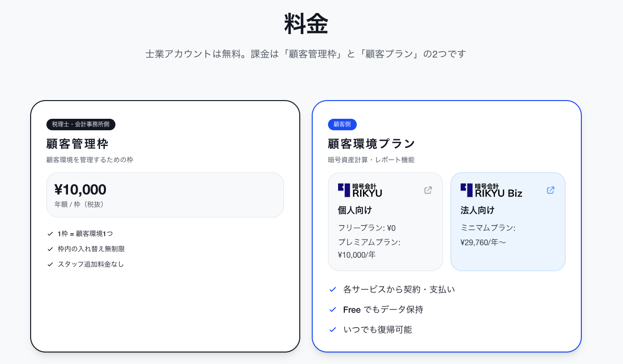The width and height of the screenshot is (623, 364).
Task: Click checkmark beside スタッフ追加料金なし
Action: tap(50, 264)
